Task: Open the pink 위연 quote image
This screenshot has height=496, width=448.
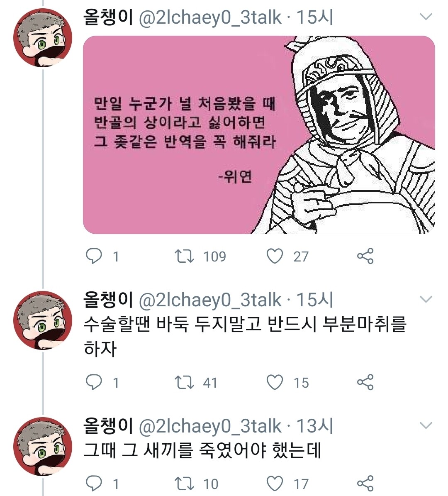Action: tap(259, 135)
